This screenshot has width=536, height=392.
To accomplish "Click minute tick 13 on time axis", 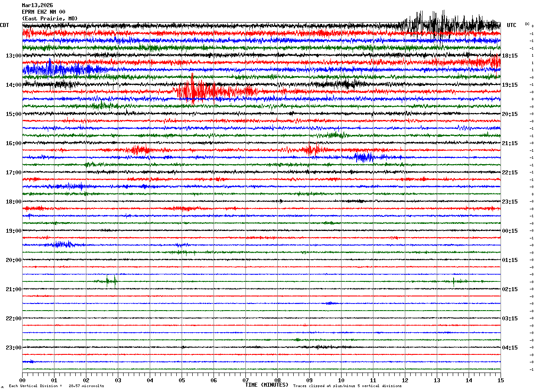I will point(437,380).
